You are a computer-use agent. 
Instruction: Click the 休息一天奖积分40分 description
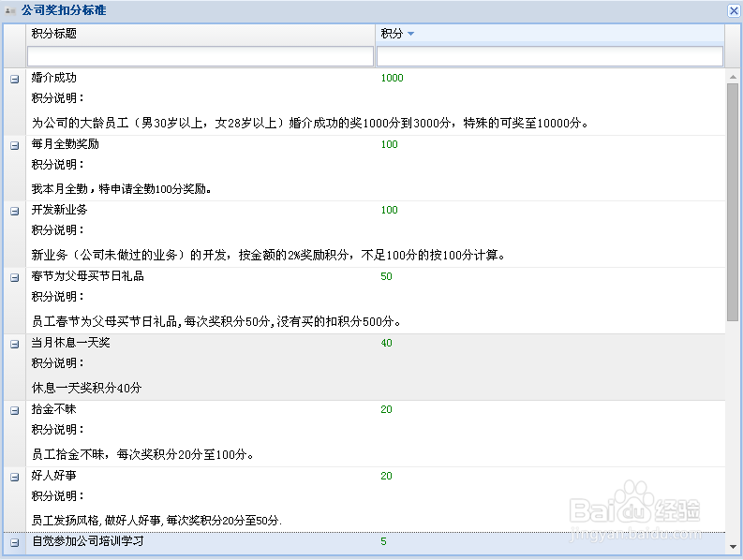coord(87,388)
